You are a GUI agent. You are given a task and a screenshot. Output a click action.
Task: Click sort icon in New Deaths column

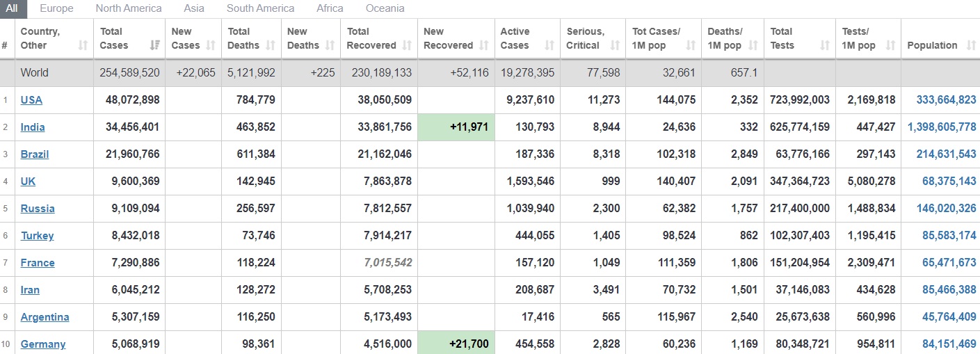[x=330, y=46]
